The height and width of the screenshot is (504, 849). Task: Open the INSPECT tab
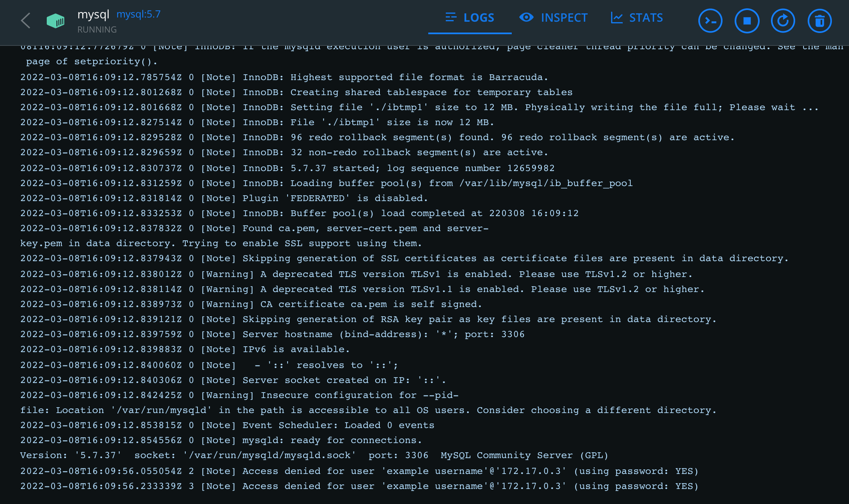pos(553,18)
